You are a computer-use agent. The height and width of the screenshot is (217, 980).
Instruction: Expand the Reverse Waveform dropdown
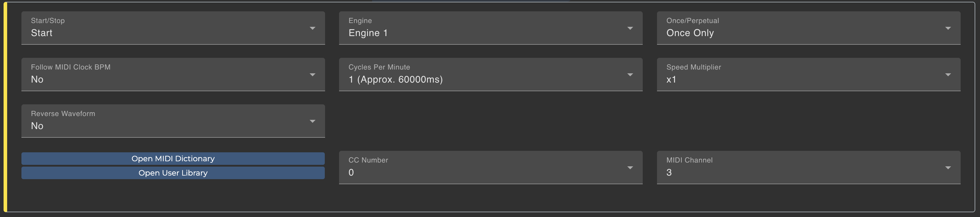[x=173, y=121]
